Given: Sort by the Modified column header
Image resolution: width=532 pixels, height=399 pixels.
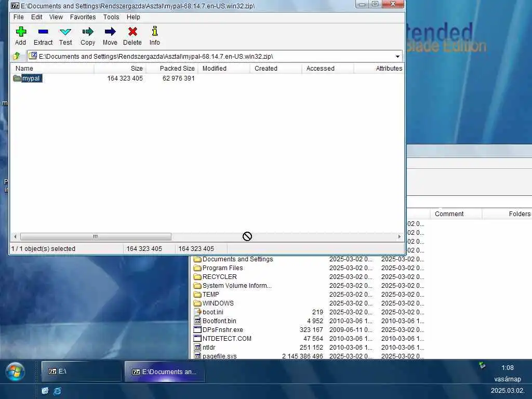Looking at the screenshot, I should (224, 69).
